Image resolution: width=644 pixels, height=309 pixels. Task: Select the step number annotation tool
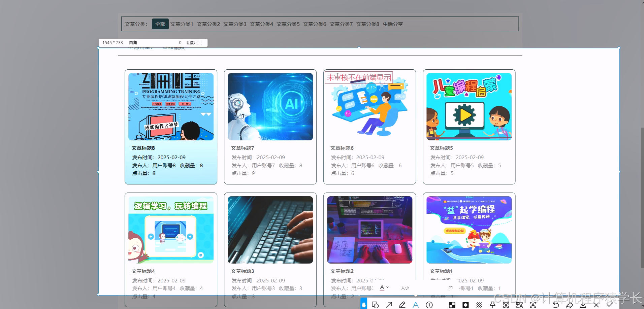tap(429, 305)
